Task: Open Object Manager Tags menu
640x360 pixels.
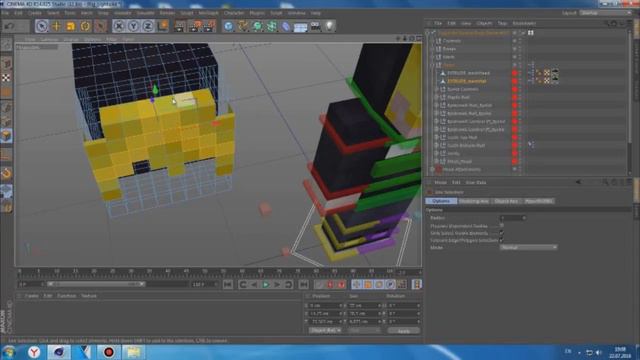Action: (502, 23)
